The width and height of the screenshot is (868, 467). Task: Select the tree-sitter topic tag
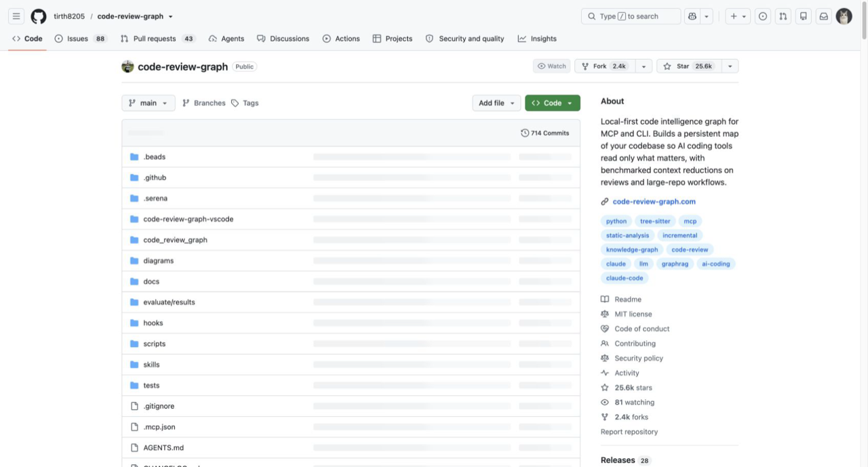(x=655, y=221)
